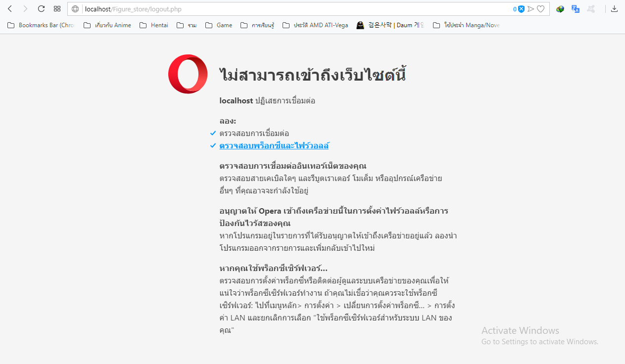Click the forward navigation arrow
Image resolution: width=625 pixels, height=364 pixels.
(26, 9)
